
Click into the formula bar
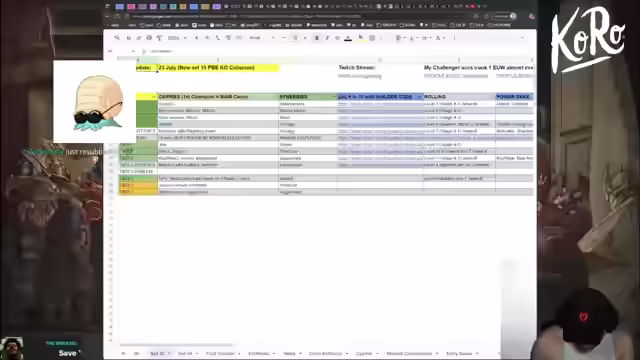339,51
